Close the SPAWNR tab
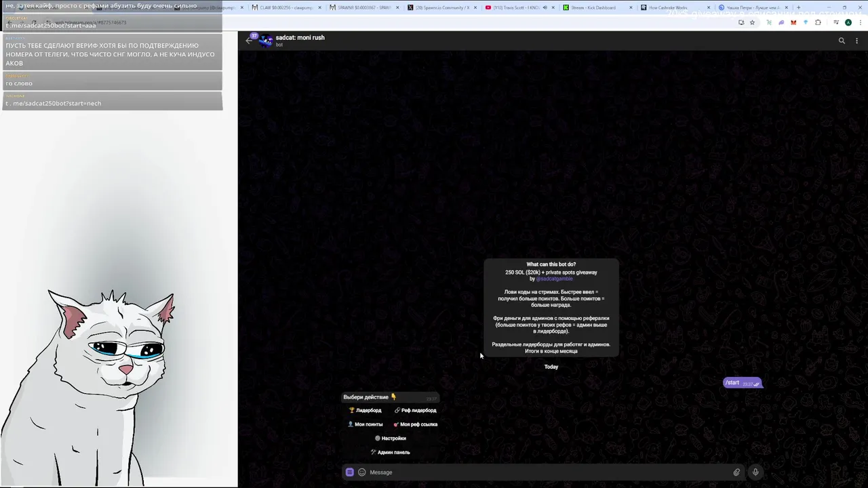868x488 pixels. 397,7
